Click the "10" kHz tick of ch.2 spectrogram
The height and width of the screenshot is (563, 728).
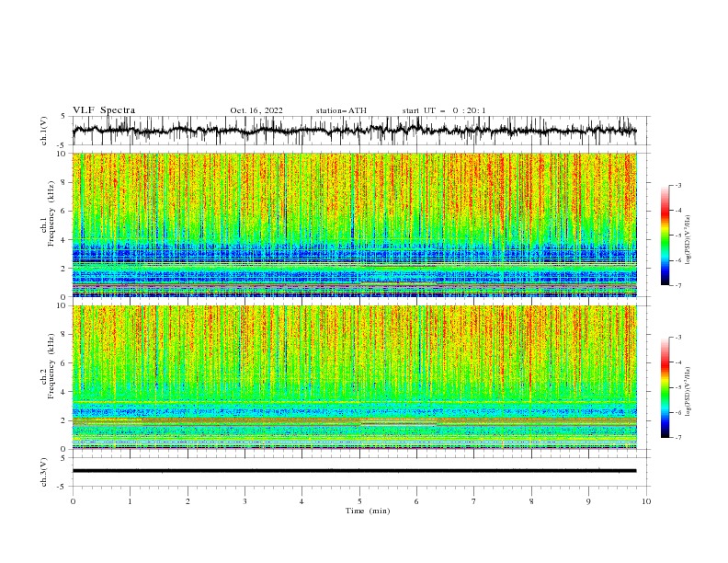(63, 305)
